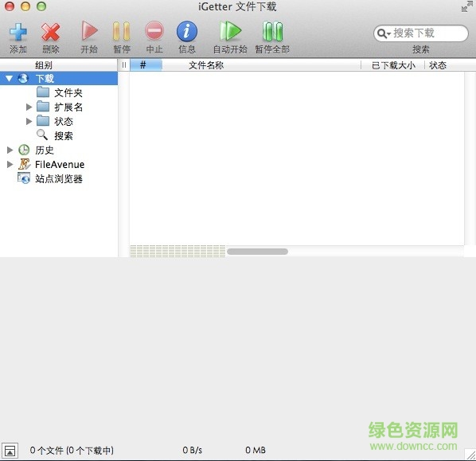Select the FileAvenue item
Image resolution: width=476 pixels, height=461 pixels.
pos(51,164)
